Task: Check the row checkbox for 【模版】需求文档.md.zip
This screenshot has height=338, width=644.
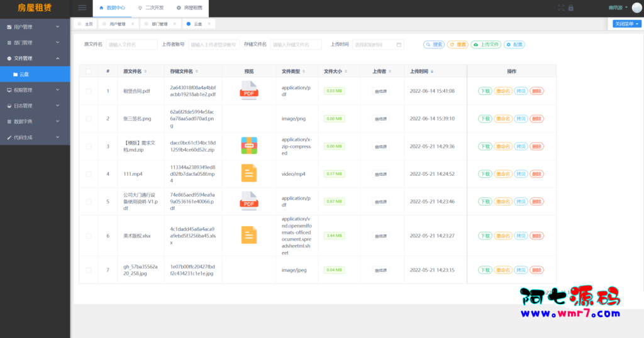Action: [x=89, y=146]
